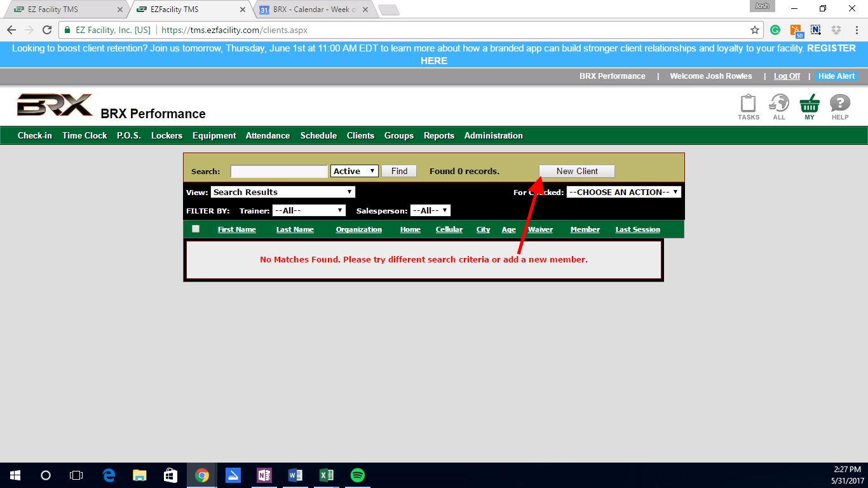Screen dimensions: 868x488
Task: Expand the Active status dropdown
Action: tap(355, 171)
